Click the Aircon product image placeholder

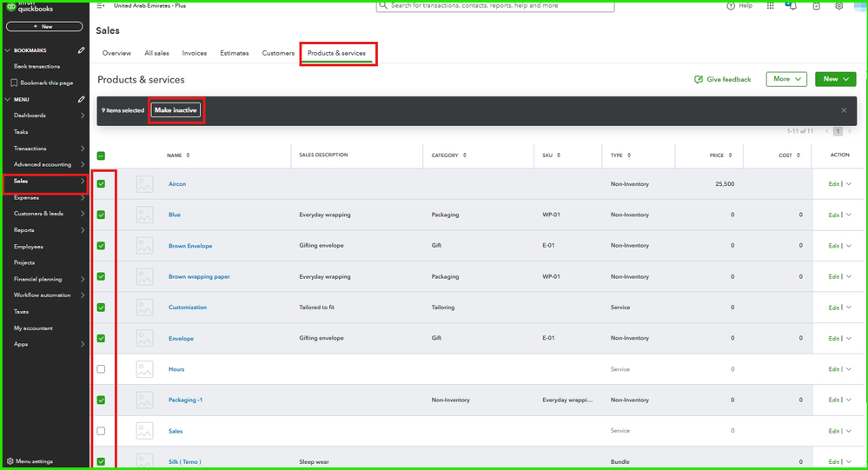click(x=144, y=184)
